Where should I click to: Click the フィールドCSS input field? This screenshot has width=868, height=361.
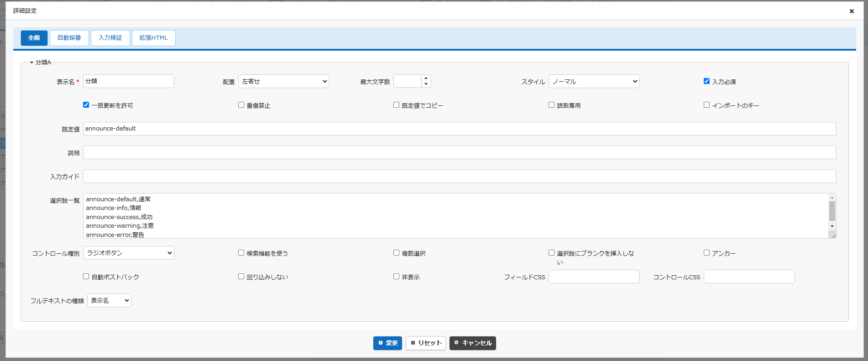[x=594, y=277]
